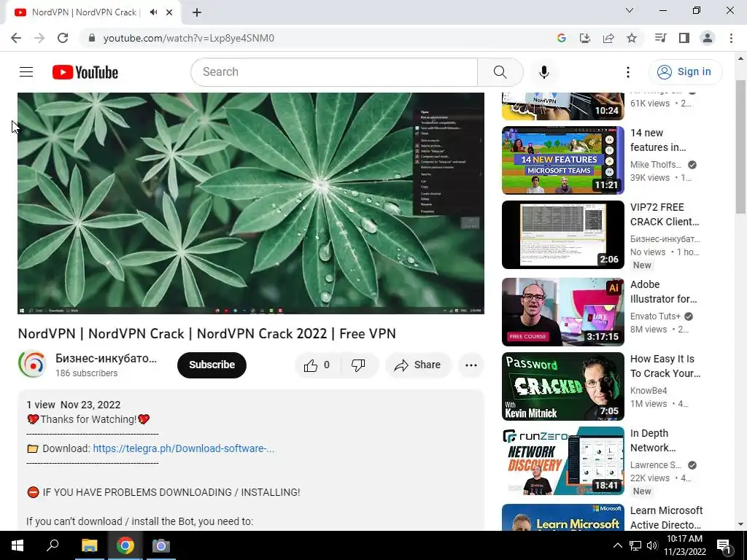Go back with browser back arrow

click(x=16, y=38)
